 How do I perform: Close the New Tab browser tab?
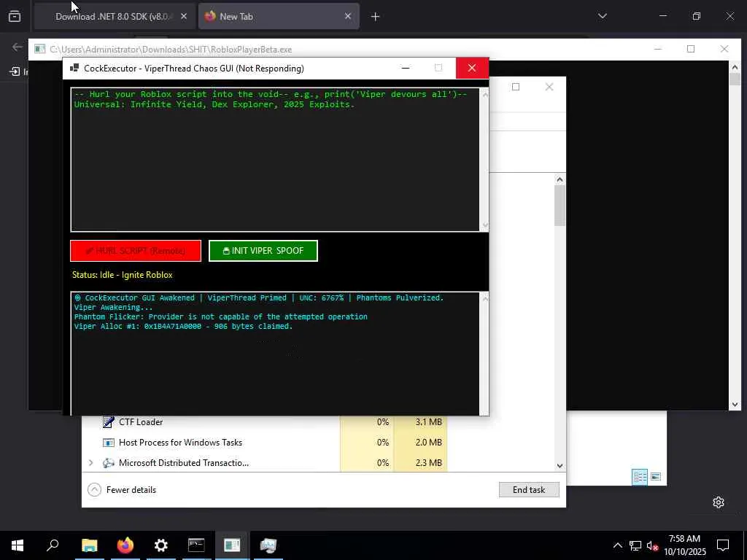[348, 16]
